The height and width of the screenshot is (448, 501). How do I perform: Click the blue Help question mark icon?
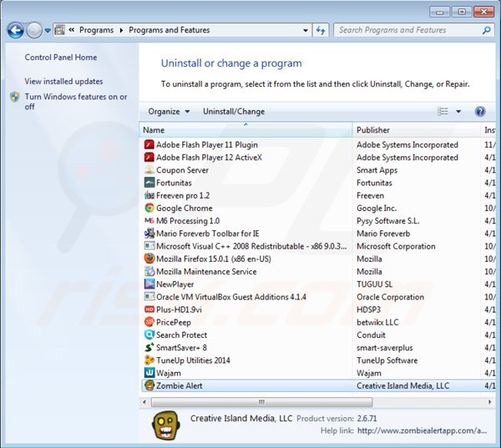[480, 112]
